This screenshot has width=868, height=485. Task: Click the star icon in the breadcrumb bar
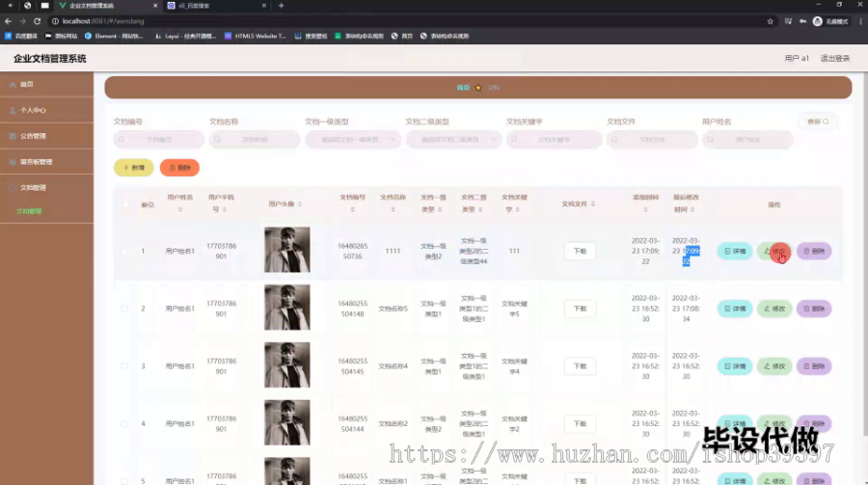tap(478, 88)
